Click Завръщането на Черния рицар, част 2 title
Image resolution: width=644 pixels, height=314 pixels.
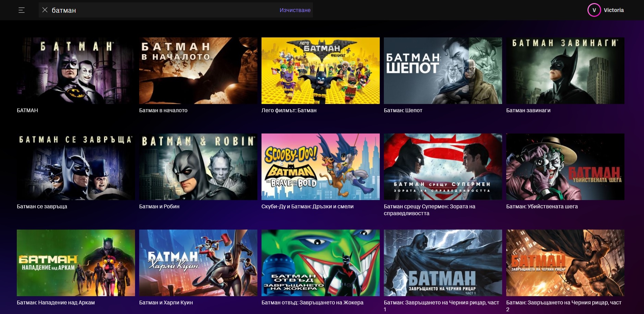(564, 306)
